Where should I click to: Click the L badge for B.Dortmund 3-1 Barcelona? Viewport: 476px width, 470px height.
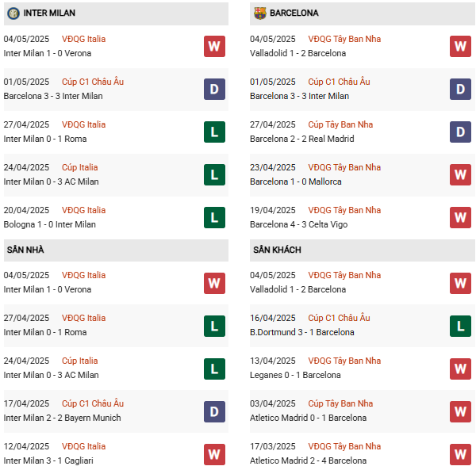(460, 325)
